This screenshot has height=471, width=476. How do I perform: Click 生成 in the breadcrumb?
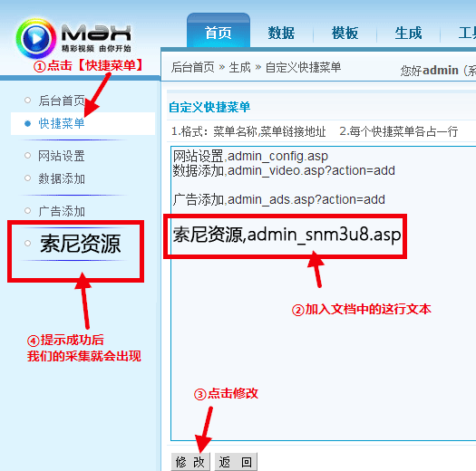tap(240, 67)
